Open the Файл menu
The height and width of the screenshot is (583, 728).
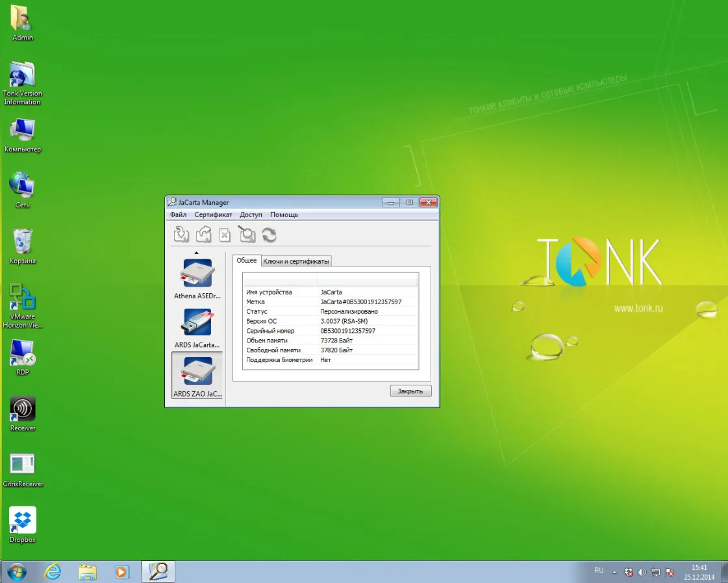click(179, 214)
